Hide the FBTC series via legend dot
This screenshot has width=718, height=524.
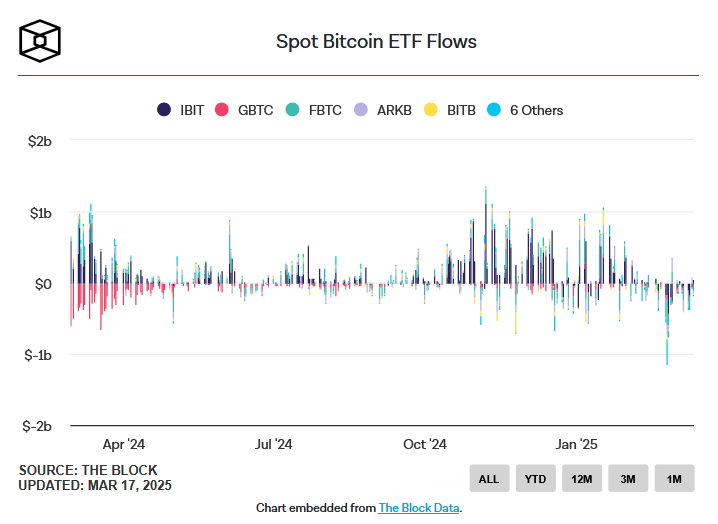coord(292,110)
